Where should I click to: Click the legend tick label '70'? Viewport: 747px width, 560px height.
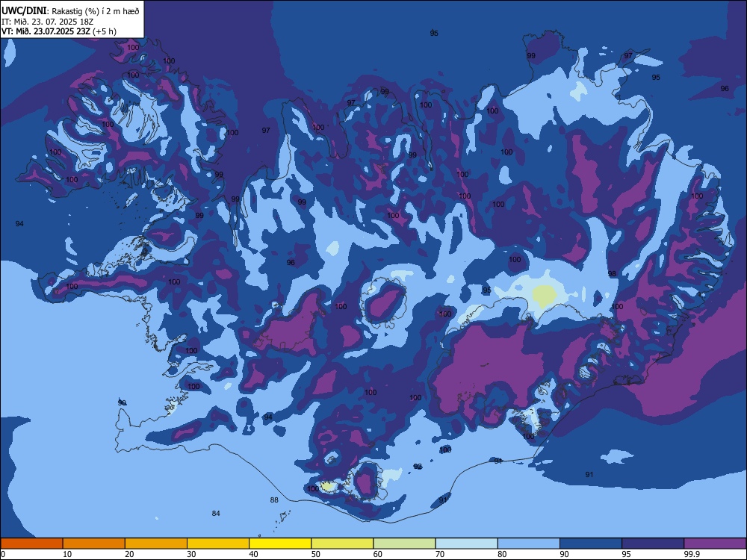point(440,554)
